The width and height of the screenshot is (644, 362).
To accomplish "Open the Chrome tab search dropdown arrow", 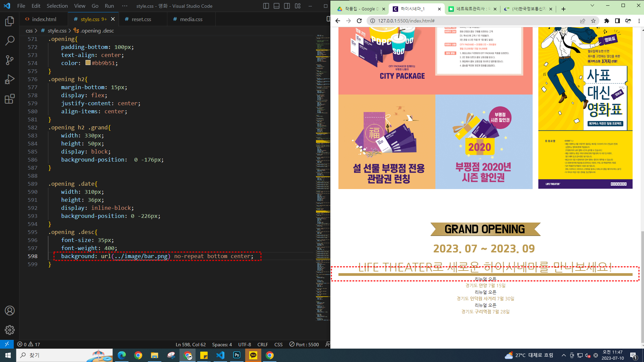I will pyautogui.click(x=592, y=5).
